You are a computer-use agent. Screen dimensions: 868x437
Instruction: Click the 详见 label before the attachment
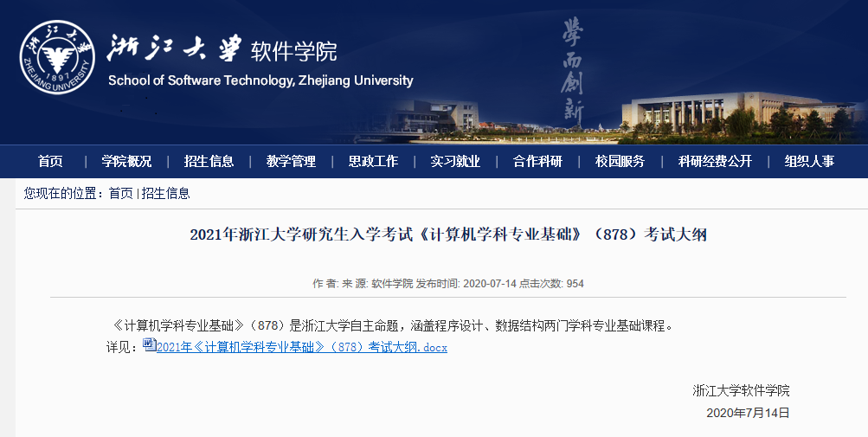pos(122,347)
